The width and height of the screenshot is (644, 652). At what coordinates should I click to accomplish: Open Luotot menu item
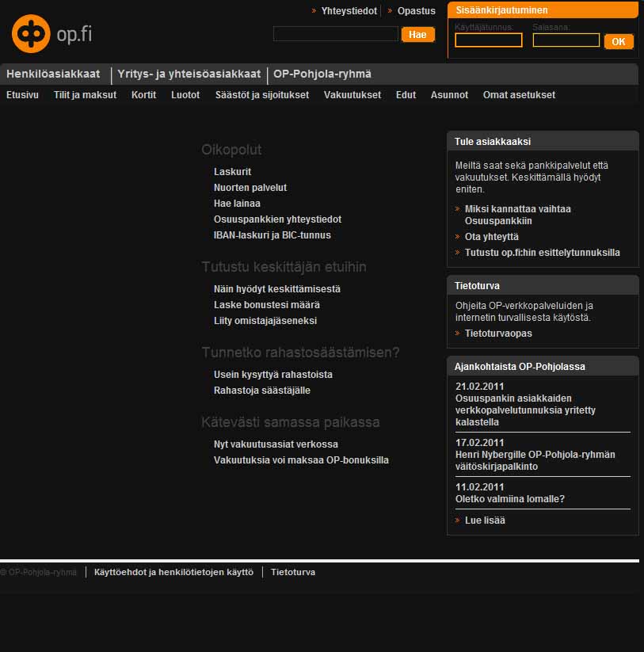point(185,95)
